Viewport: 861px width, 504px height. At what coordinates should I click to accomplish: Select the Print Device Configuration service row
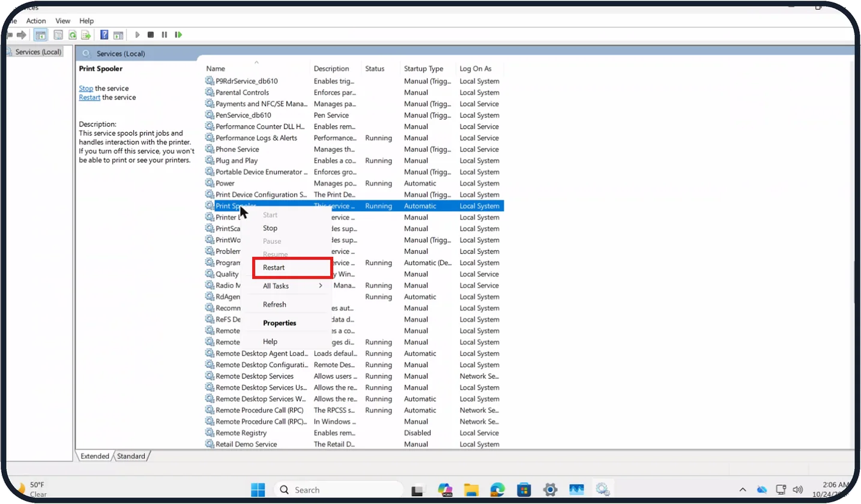[354, 194]
